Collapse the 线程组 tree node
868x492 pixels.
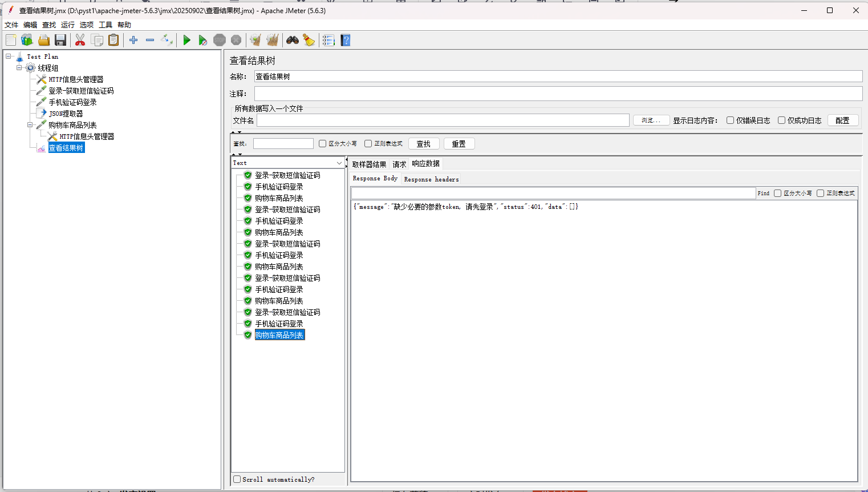pos(19,68)
